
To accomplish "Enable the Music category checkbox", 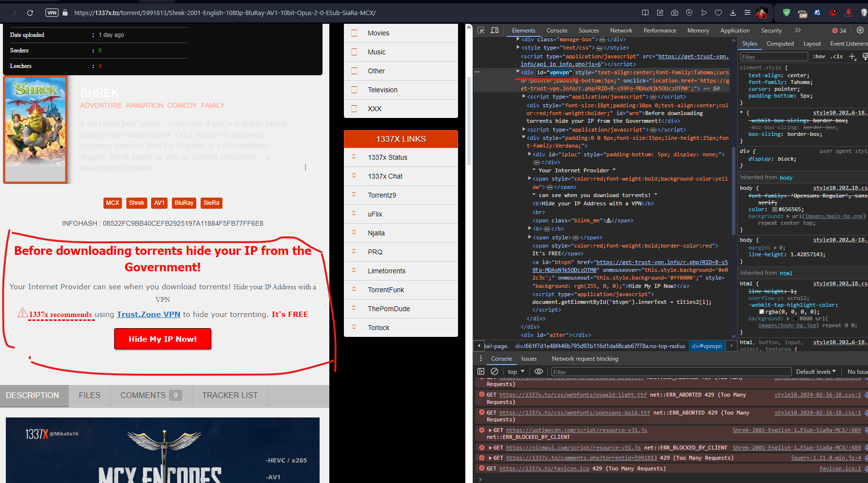I will 354,52.
